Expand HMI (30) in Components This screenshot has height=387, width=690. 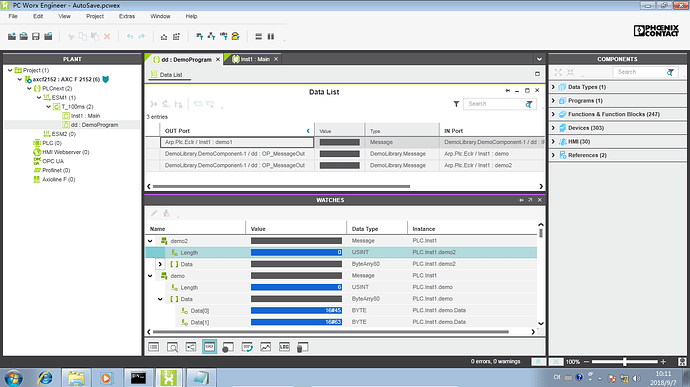pos(554,142)
